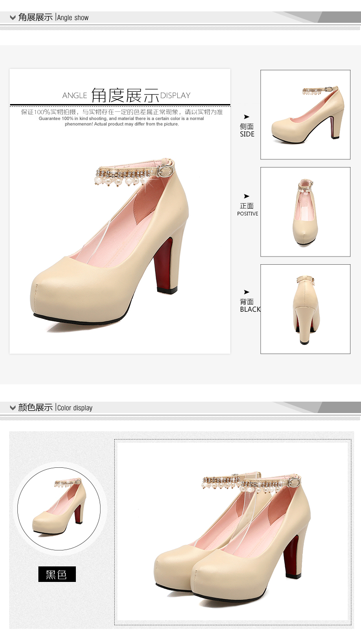Click the 正面 POSITIVE label
Viewport: 361px width, 644px height.
(x=247, y=209)
